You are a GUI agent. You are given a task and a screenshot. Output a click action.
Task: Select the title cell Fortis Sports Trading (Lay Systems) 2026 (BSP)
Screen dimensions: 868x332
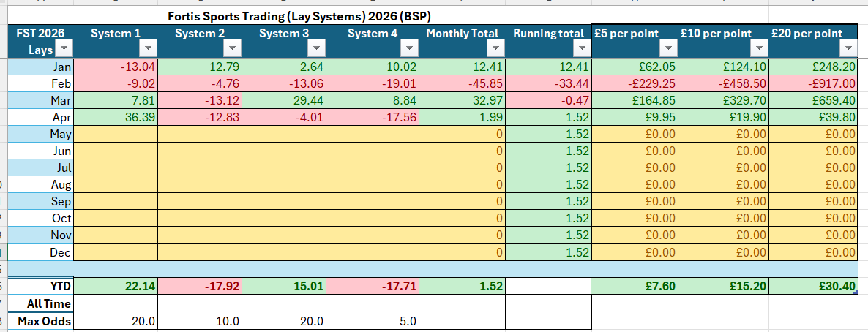point(299,16)
